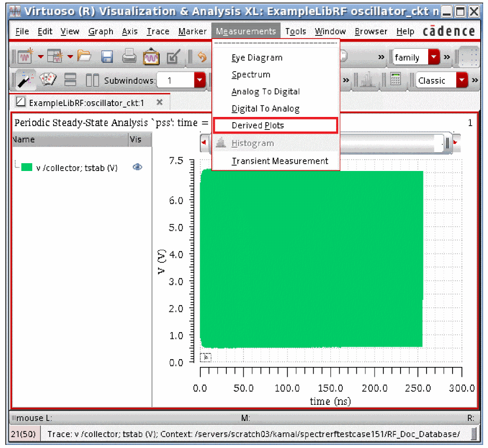The height and width of the screenshot is (448, 488).
Task: Click the dotted grid toolbar icon
Action: point(469,56)
